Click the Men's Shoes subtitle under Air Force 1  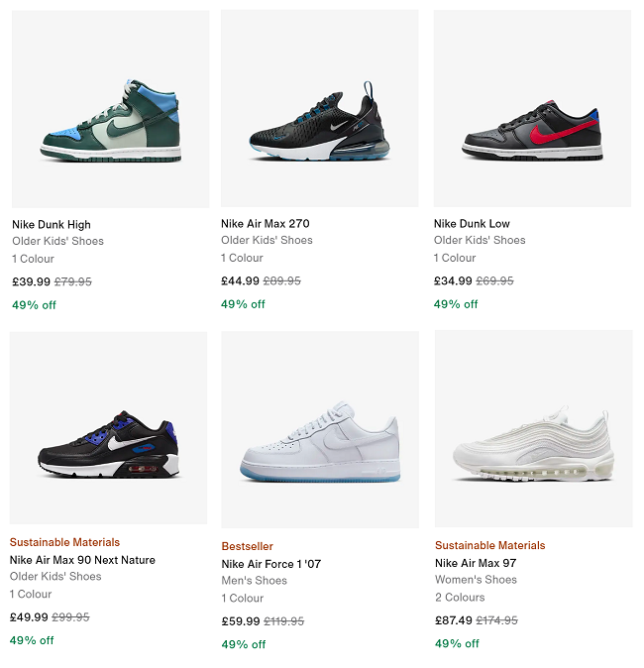(254, 581)
